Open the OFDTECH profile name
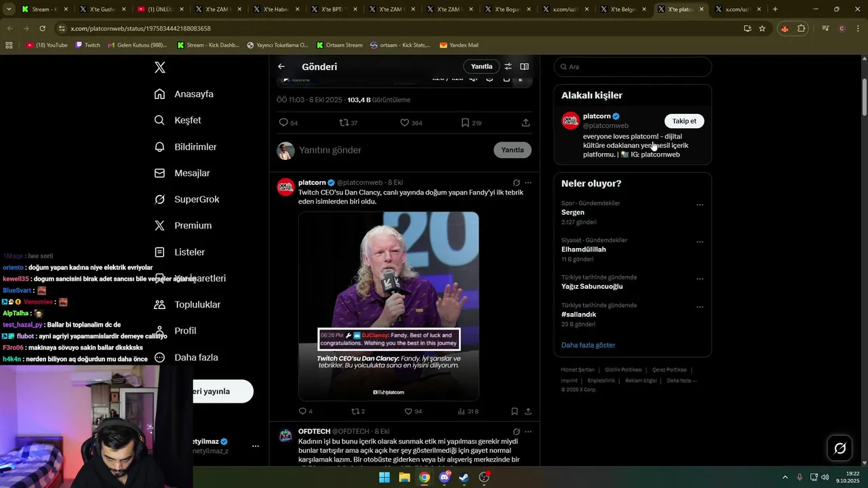This screenshot has height=488, width=868. (314, 432)
